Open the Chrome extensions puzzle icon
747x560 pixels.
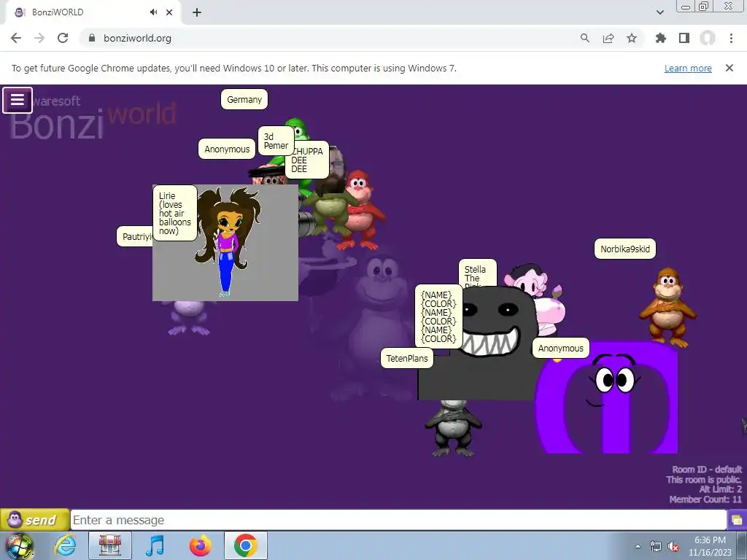point(660,38)
